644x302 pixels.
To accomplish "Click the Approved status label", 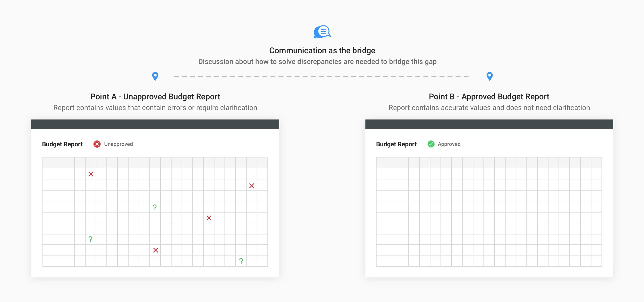I will (x=449, y=144).
